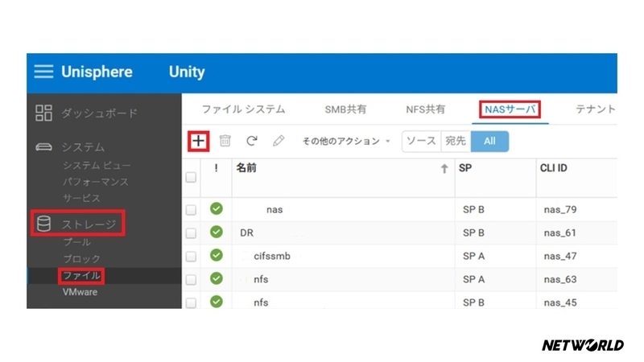Click the server name cifssmb

272,256
